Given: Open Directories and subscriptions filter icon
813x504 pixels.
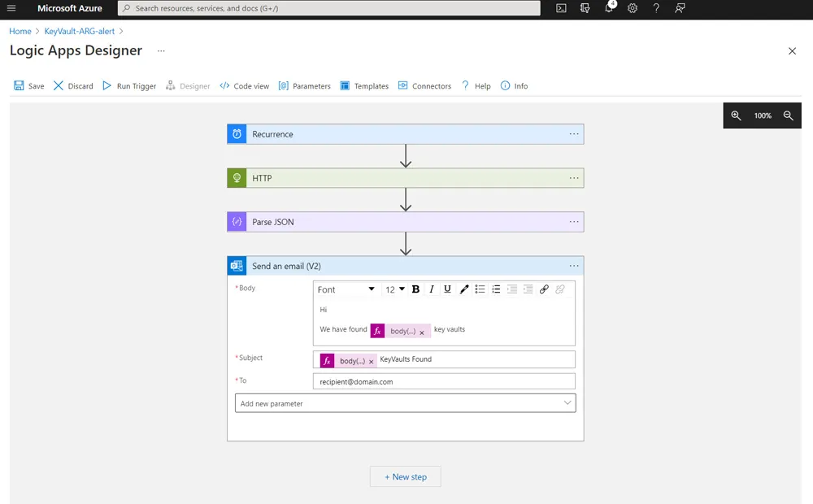Looking at the screenshot, I should pos(585,8).
